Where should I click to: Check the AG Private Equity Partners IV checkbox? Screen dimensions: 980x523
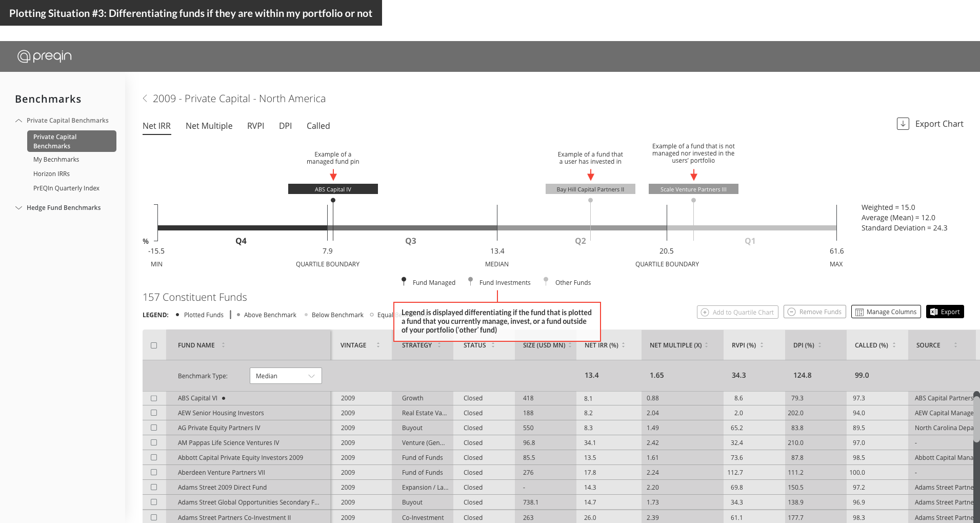[154, 428]
